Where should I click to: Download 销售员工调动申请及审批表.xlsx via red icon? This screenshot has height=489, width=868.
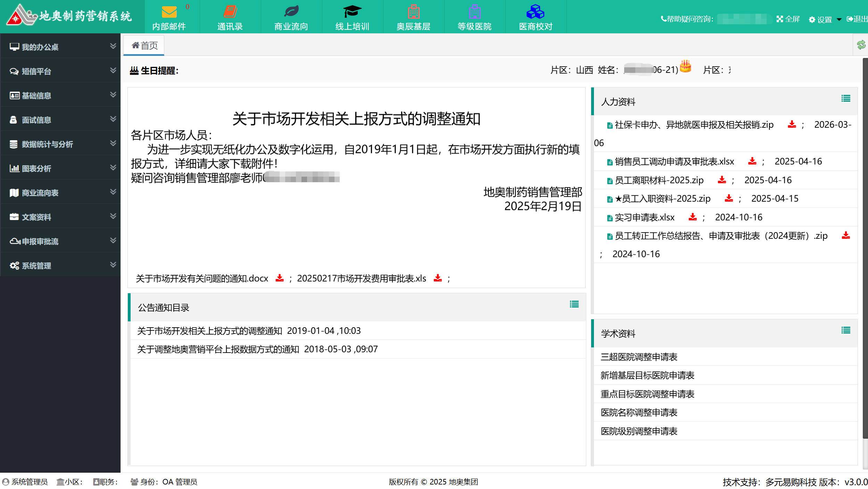(x=752, y=161)
